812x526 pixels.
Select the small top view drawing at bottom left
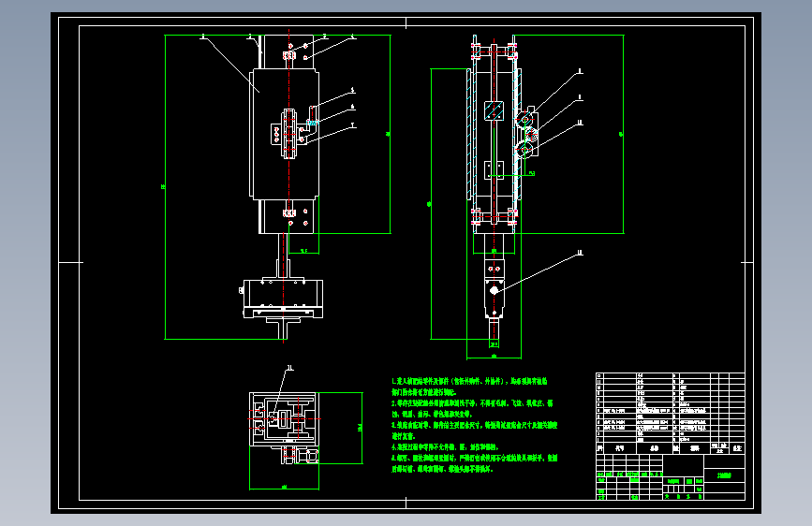(x=284, y=428)
